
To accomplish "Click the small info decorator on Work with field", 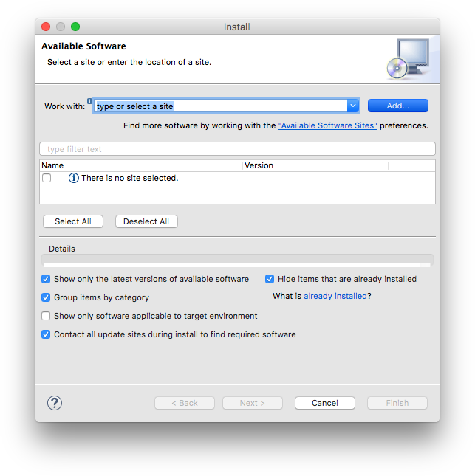I will (89, 101).
